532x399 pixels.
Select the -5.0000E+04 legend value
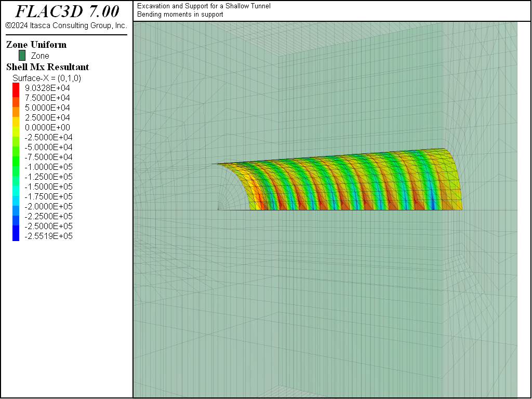point(48,147)
